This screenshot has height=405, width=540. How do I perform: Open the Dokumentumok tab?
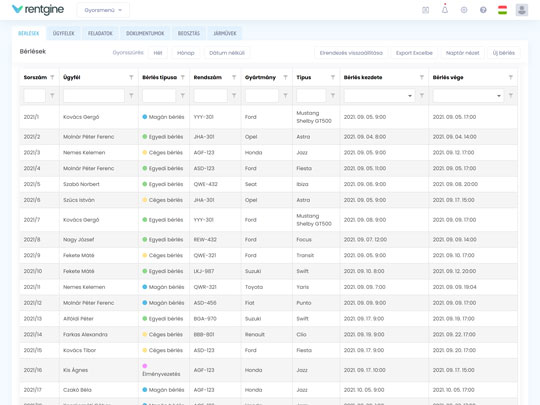tap(145, 33)
